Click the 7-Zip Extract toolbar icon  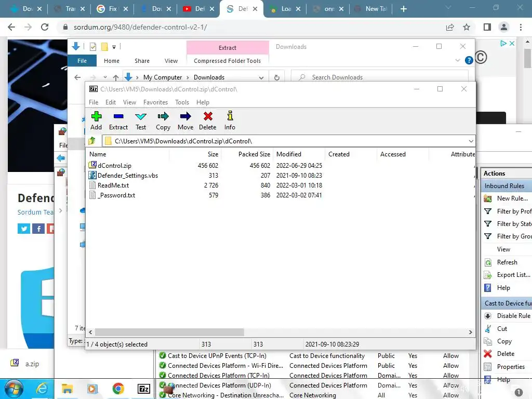coord(118,117)
